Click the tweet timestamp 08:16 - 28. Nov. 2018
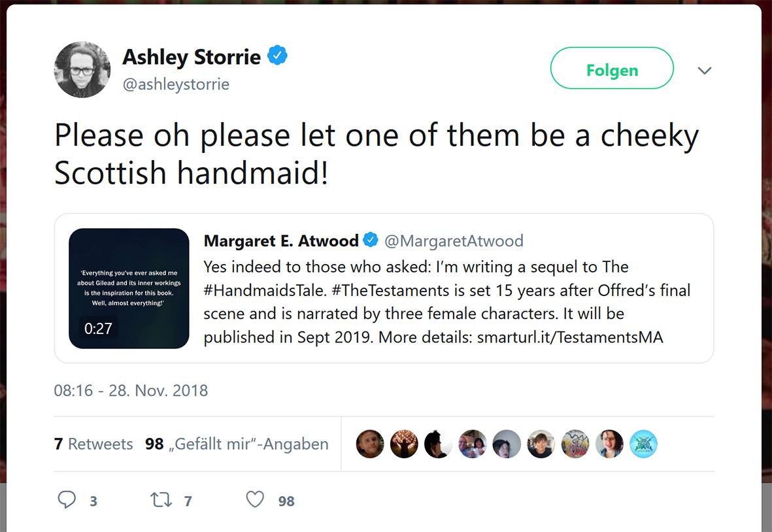772x532 pixels. click(x=131, y=390)
